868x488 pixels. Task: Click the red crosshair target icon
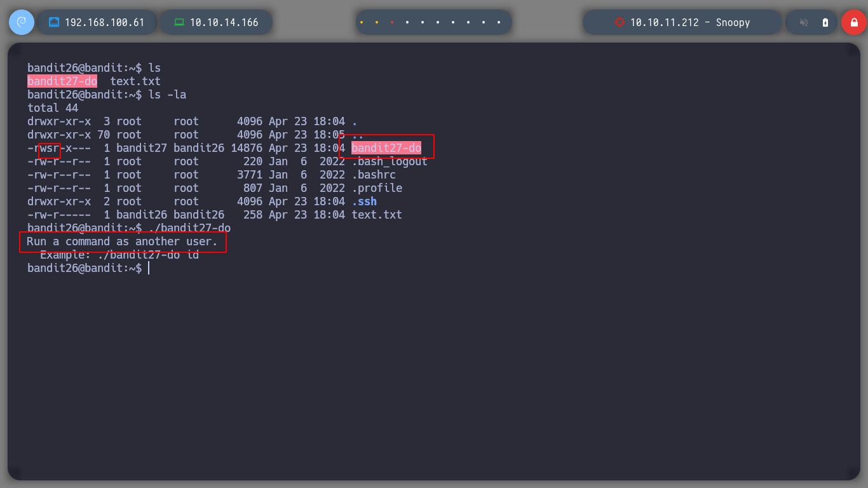point(620,22)
